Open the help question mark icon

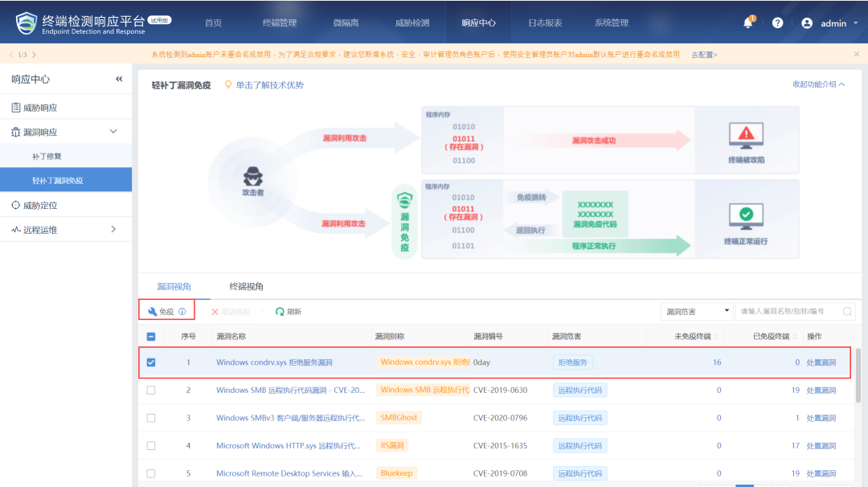point(777,23)
